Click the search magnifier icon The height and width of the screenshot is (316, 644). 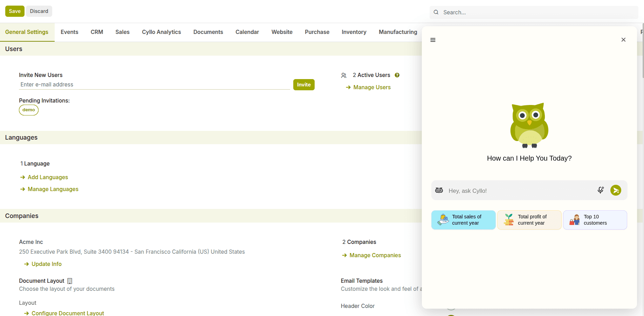click(436, 12)
